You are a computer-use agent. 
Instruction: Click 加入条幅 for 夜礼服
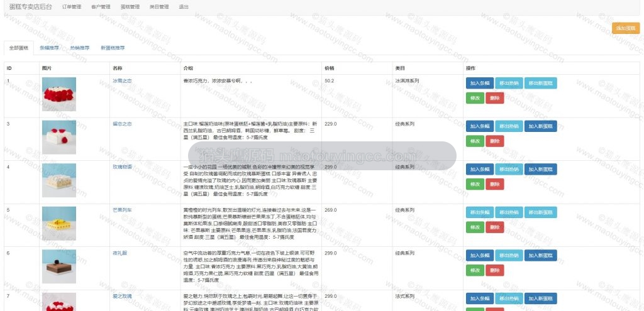click(480, 255)
